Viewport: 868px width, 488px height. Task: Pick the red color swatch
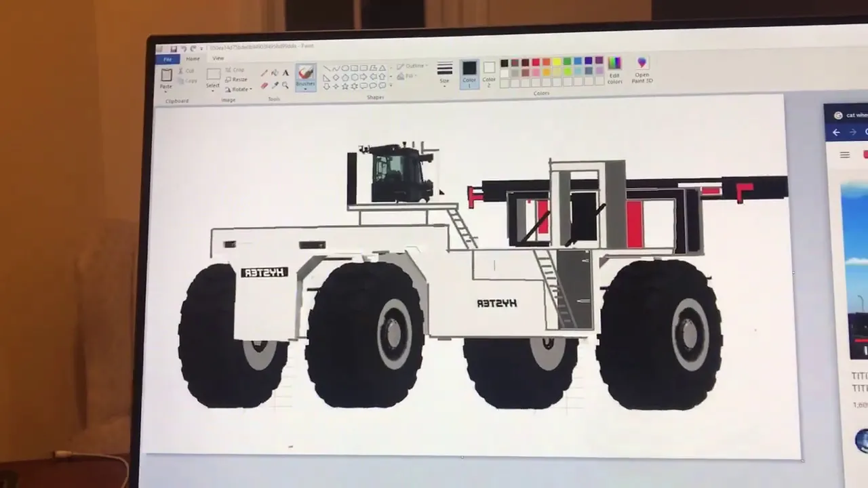(x=536, y=62)
